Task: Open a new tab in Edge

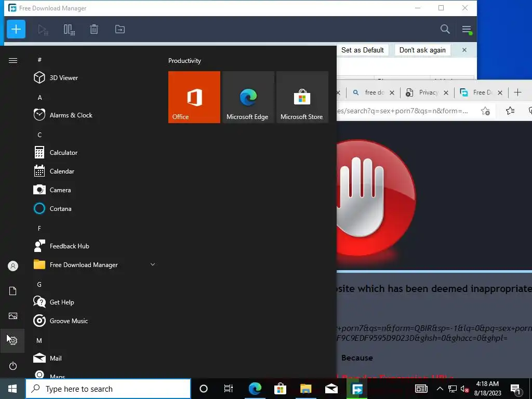Action: click(x=517, y=92)
